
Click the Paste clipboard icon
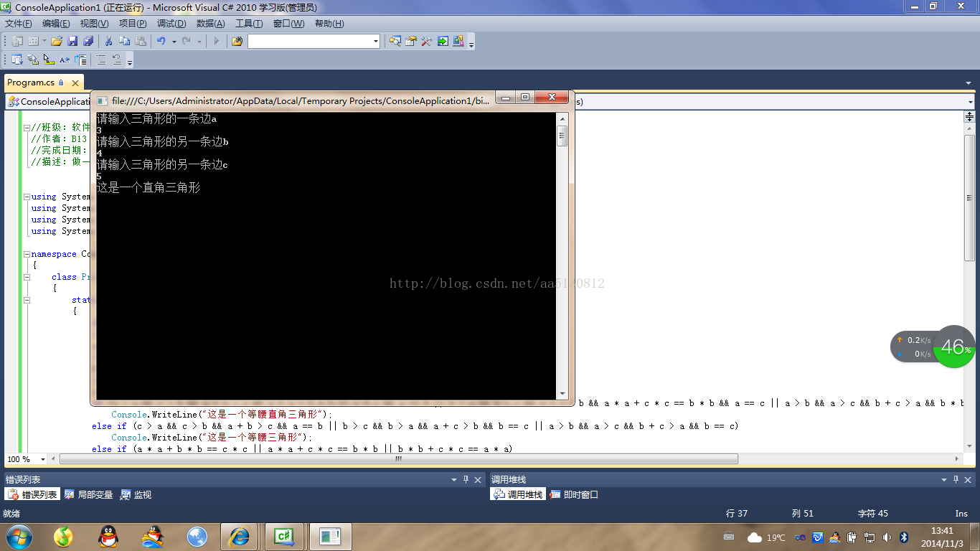(x=141, y=42)
